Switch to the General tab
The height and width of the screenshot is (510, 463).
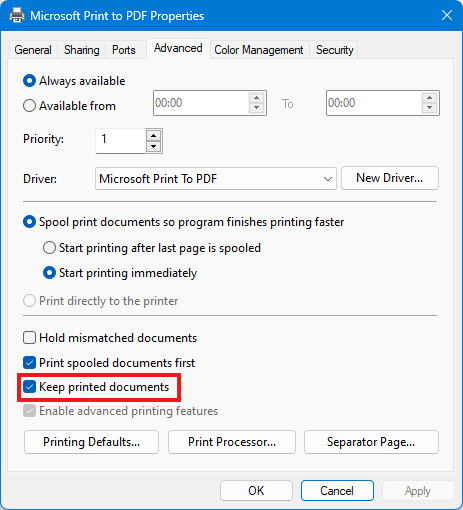coord(33,50)
